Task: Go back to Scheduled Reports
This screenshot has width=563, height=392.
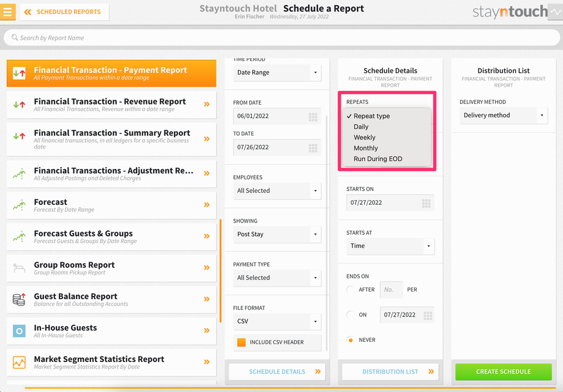Action: (64, 12)
